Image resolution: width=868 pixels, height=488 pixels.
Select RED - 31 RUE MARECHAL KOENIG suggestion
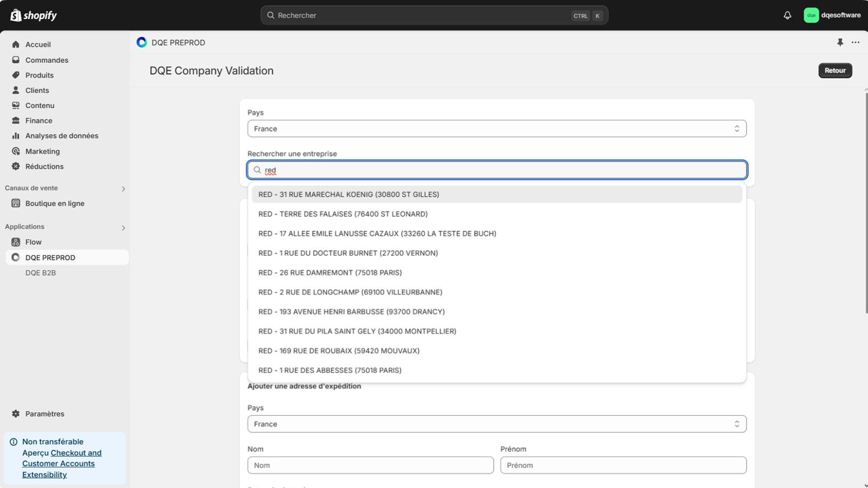click(497, 194)
